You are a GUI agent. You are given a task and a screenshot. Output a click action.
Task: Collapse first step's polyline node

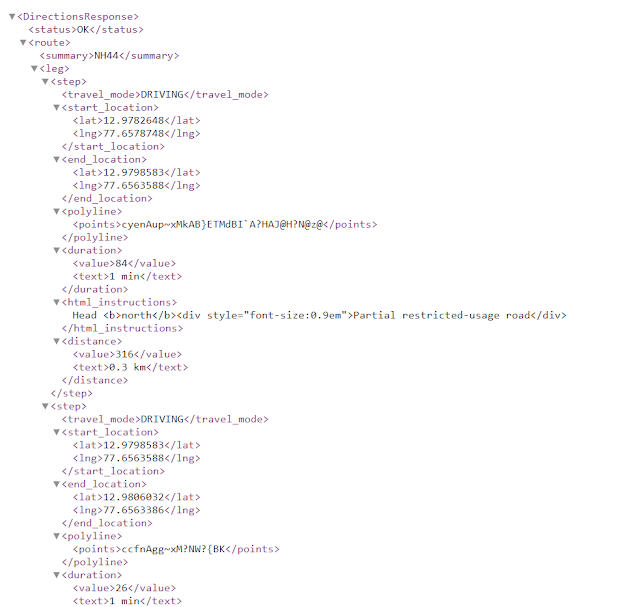(x=57, y=211)
